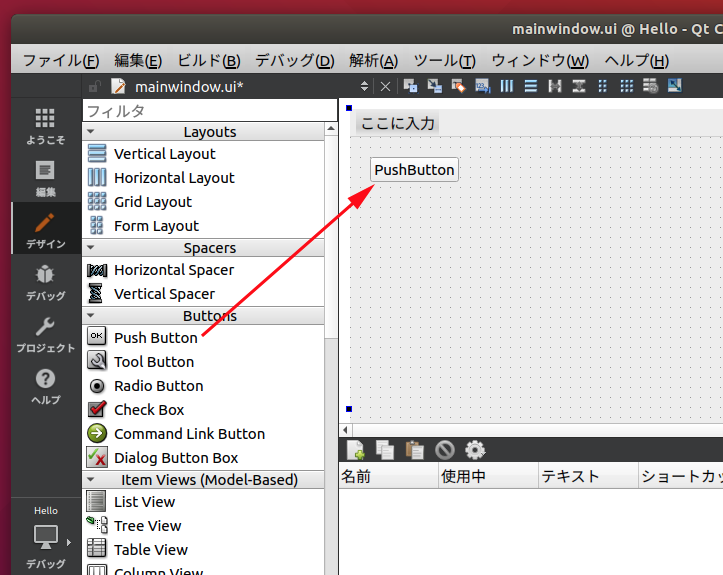Image resolution: width=723 pixels, height=575 pixels.
Task: Click the Edit Widgets toolbar icon
Action: click(x=410, y=86)
